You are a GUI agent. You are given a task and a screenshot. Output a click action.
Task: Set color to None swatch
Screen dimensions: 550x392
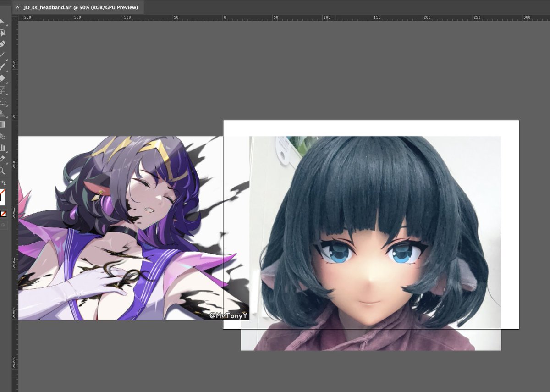pos(3,214)
